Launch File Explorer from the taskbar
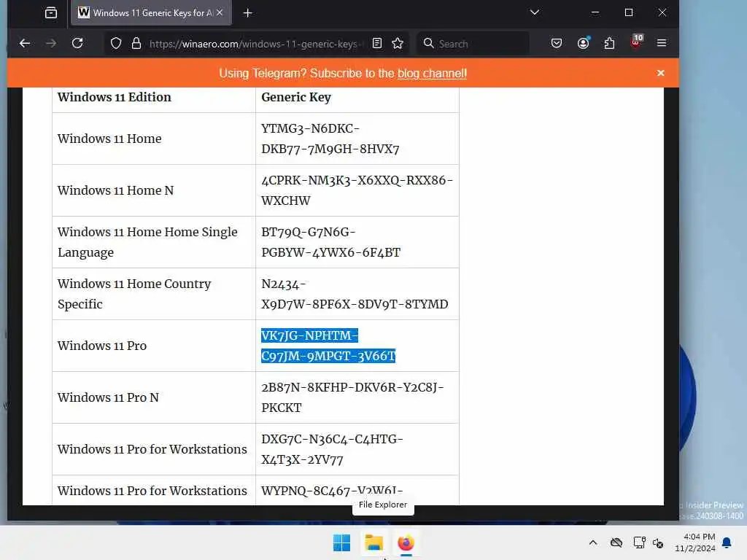Viewport: 747px width, 560px height. [x=374, y=542]
